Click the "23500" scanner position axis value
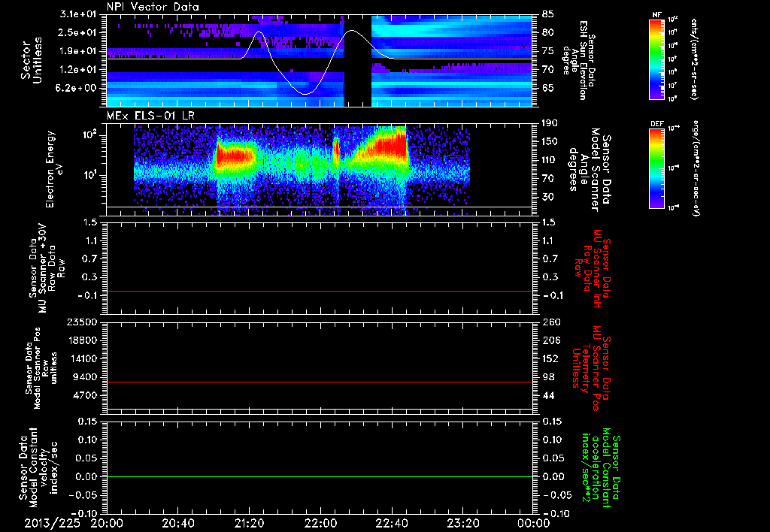This screenshot has width=770, height=532. point(81,322)
